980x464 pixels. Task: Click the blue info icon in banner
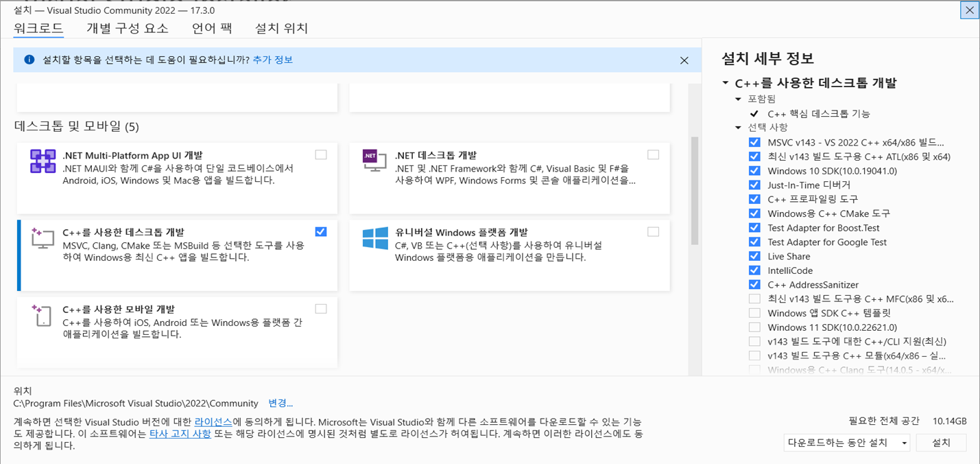click(x=29, y=60)
